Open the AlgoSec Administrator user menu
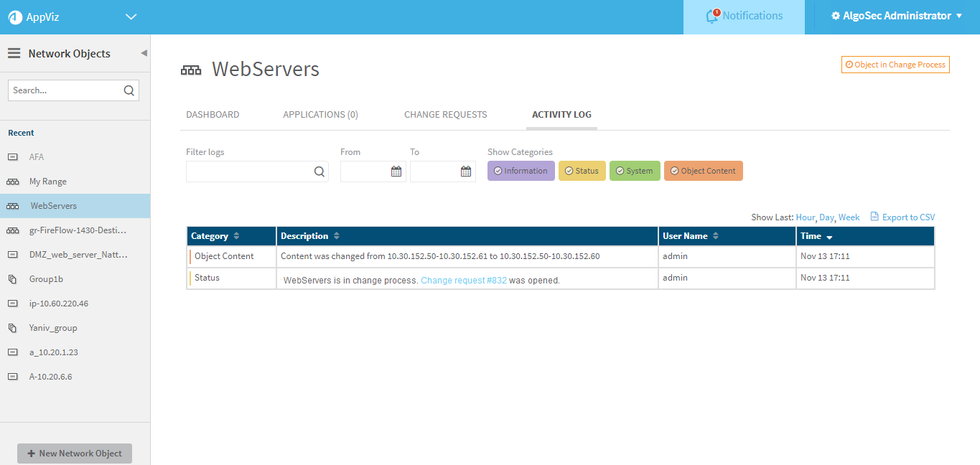This screenshot has width=980, height=465. coord(897,16)
